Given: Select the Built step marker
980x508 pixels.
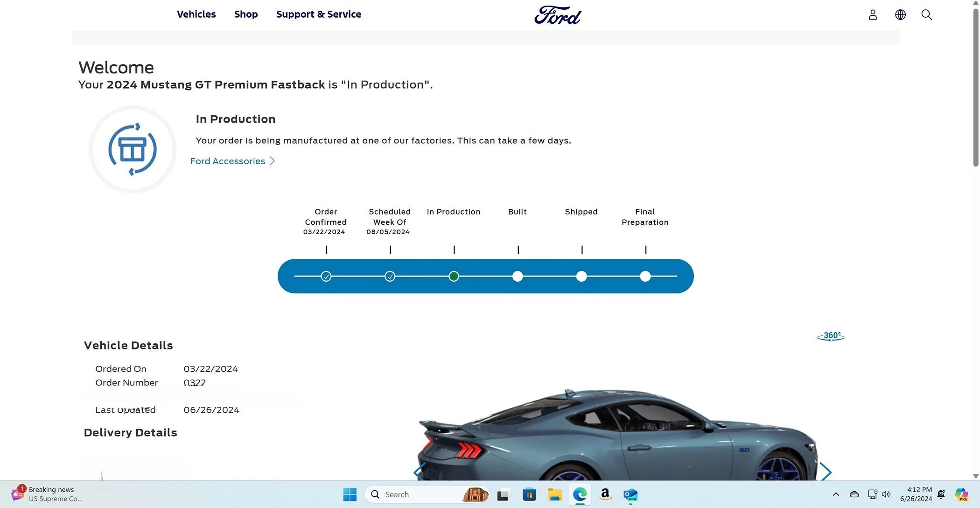Looking at the screenshot, I should [x=518, y=277].
